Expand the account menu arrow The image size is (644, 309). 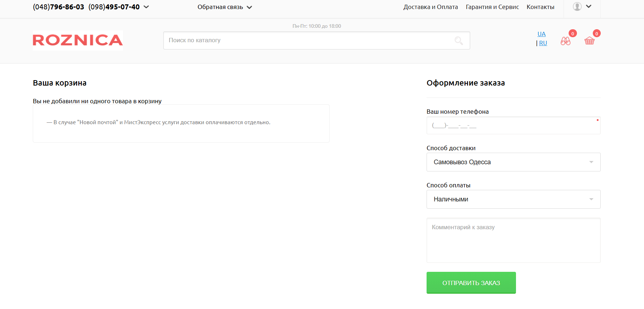589,6
